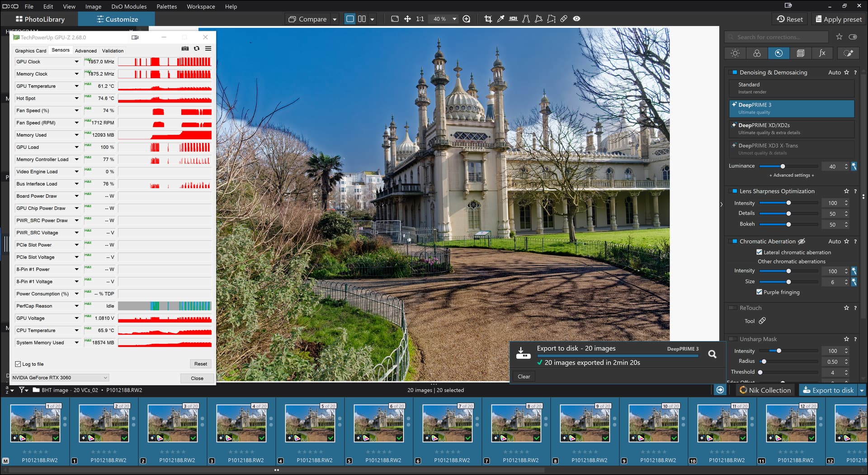Uncheck the Purple fringing checkbox
The width and height of the screenshot is (868, 475).
tap(759, 292)
